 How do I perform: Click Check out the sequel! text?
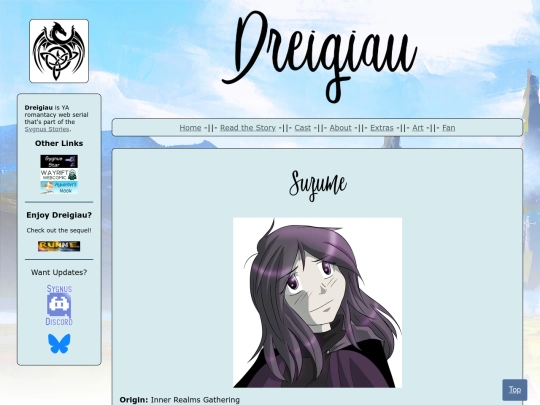pos(59,230)
